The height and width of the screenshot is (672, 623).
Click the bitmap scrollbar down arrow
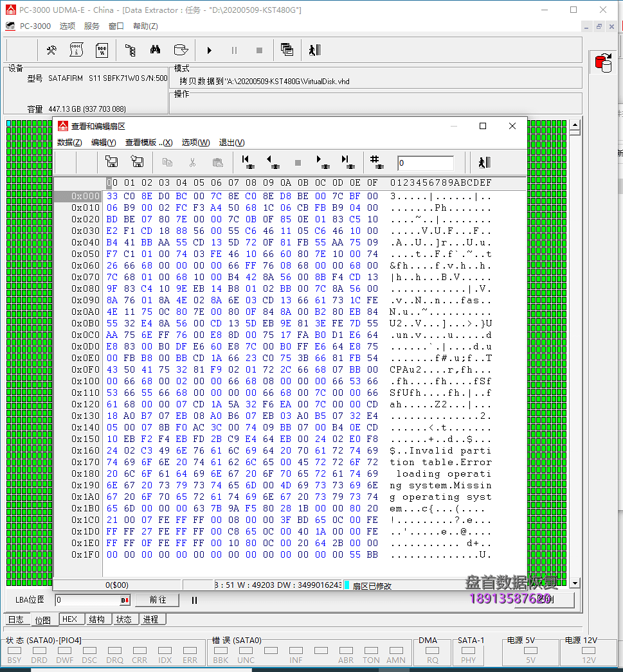[x=575, y=583]
